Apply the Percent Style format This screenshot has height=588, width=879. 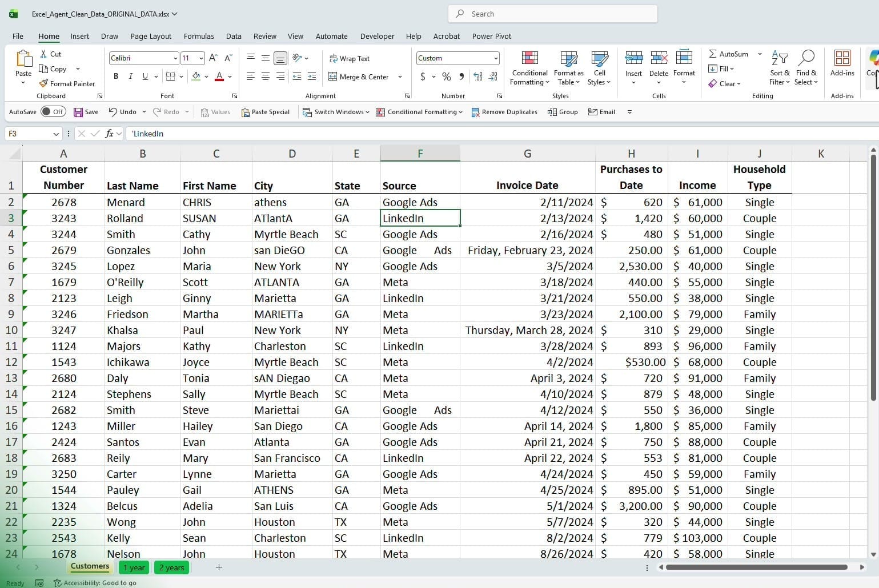[445, 76]
